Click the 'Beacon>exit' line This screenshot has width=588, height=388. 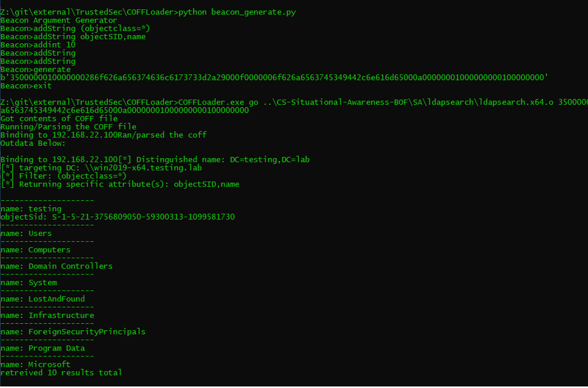click(x=26, y=86)
